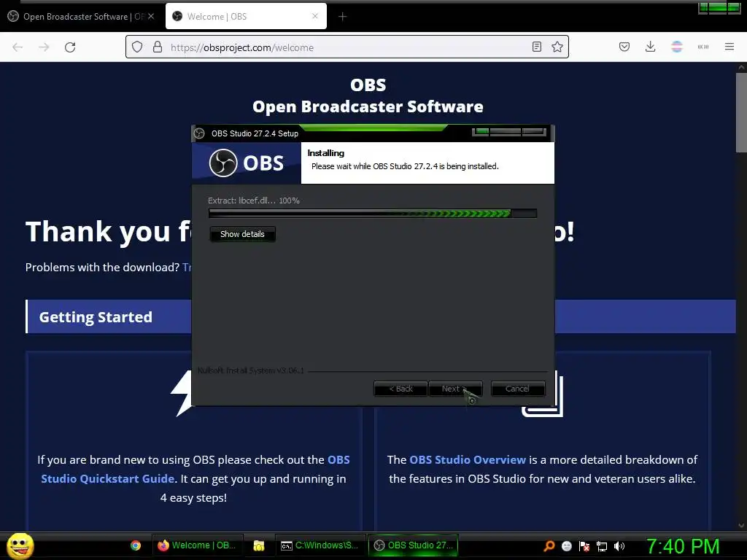Image resolution: width=747 pixels, height=560 pixels.
Task: Close the Welcome | OBS tab
Action: pyautogui.click(x=315, y=16)
